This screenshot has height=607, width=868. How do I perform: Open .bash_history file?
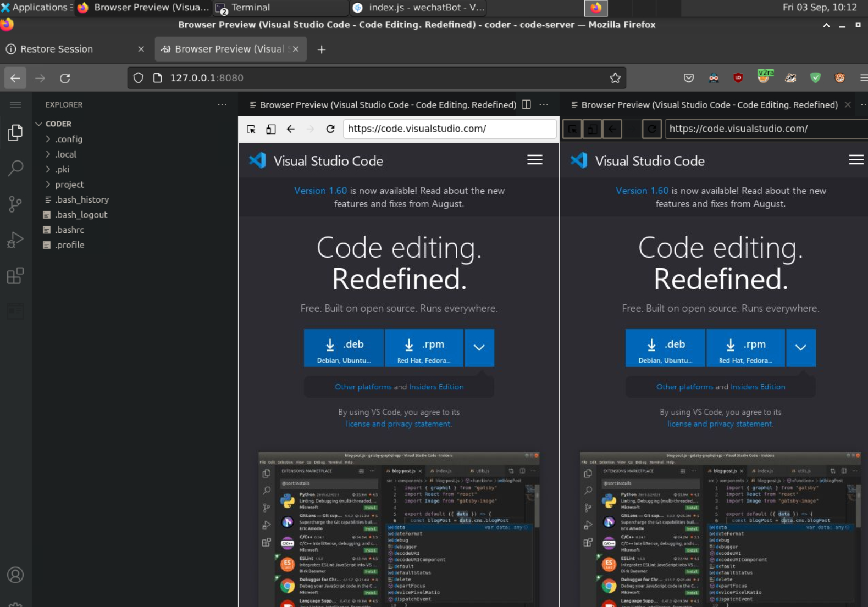82,200
